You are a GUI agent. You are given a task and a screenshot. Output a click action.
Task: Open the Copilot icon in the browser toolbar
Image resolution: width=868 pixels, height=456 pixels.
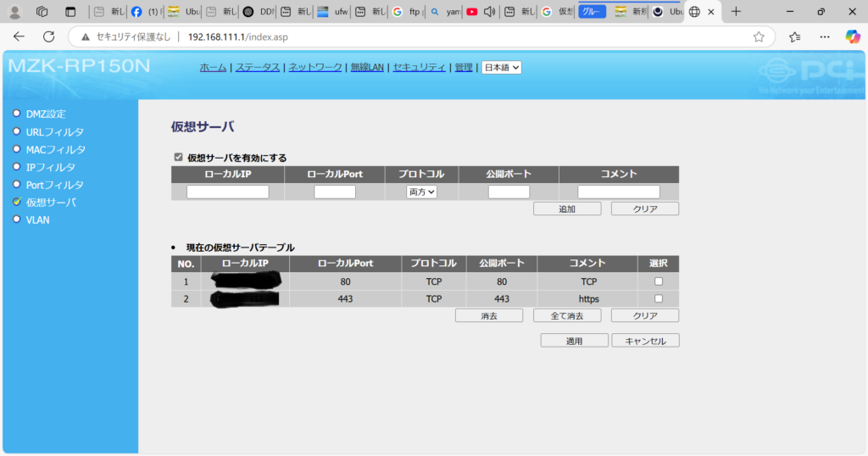coord(852,37)
